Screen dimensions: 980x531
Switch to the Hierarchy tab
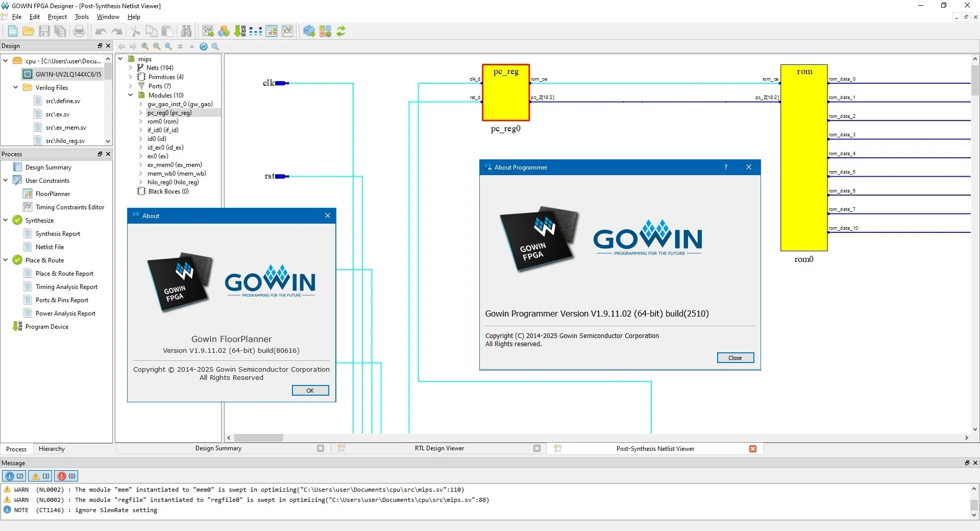52,449
